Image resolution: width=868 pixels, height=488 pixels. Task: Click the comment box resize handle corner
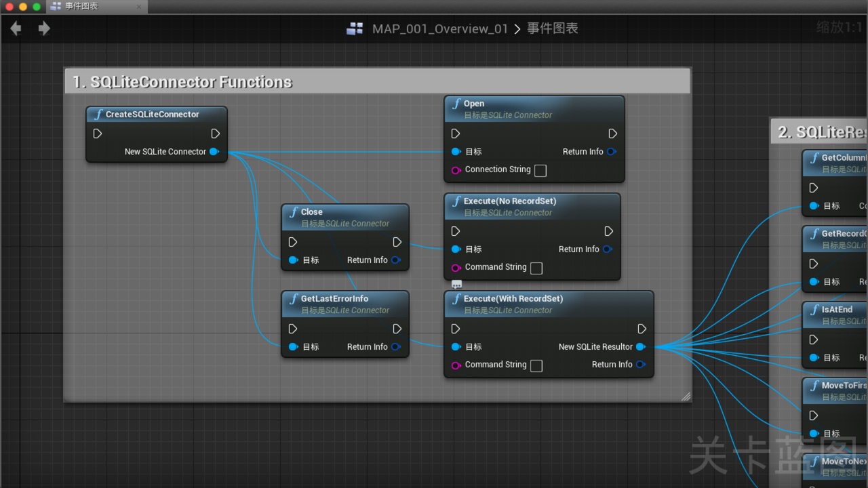pos(686,396)
